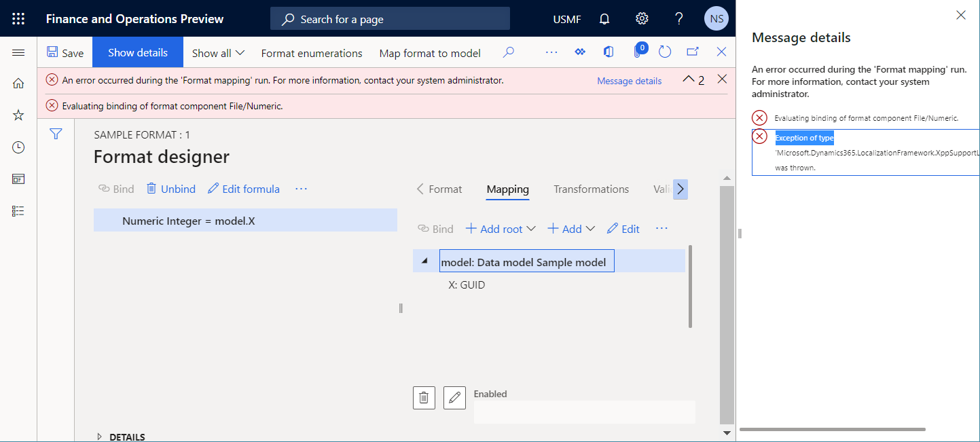The height and width of the screenshot is (442, 980).
Task: Open the Message details link
Action: [628, 80]
